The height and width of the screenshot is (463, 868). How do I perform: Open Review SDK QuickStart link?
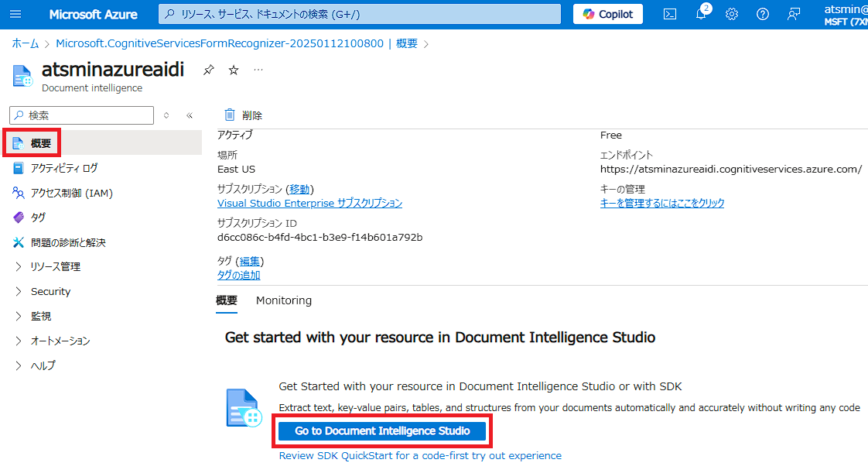(x=420, y=455)
